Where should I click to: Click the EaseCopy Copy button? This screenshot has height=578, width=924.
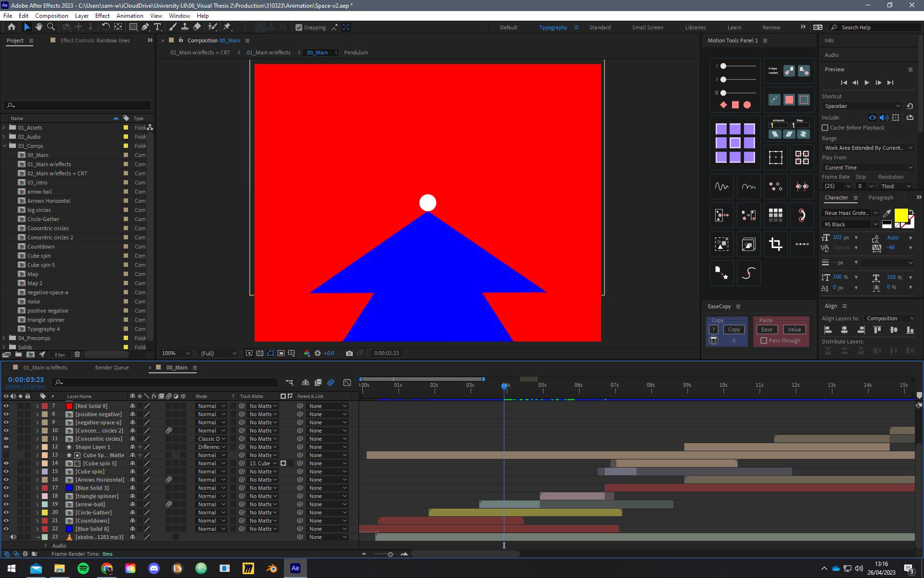coord(733,329)
